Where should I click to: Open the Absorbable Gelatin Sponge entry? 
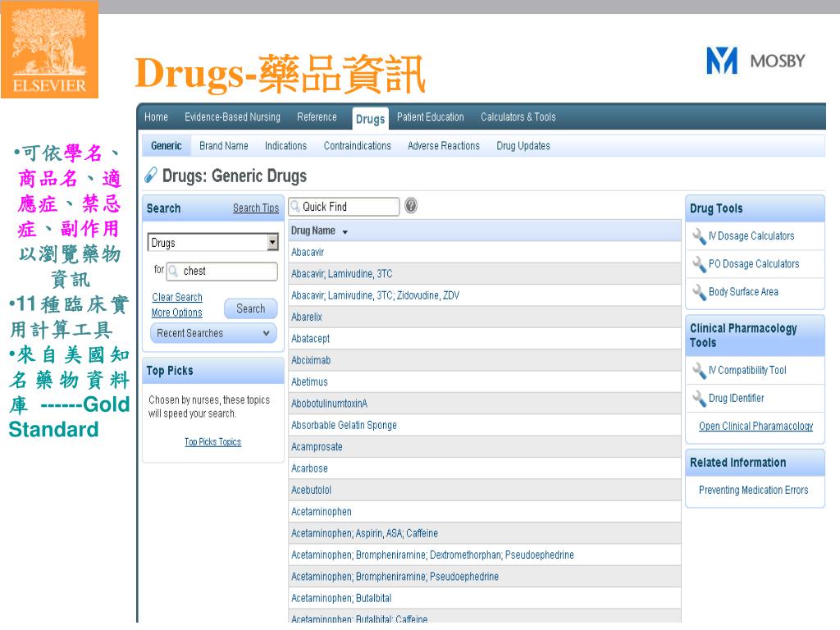coord(344,425)
